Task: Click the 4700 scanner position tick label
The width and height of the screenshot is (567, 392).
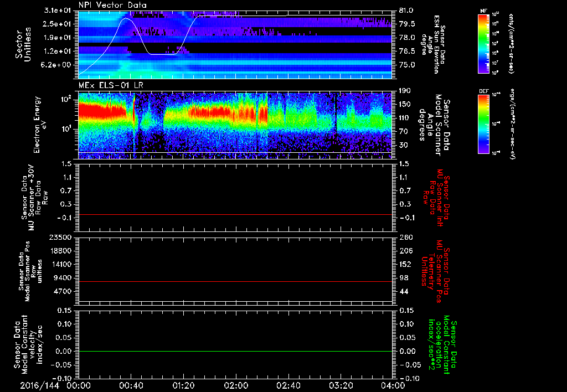Action: (63, 291)
